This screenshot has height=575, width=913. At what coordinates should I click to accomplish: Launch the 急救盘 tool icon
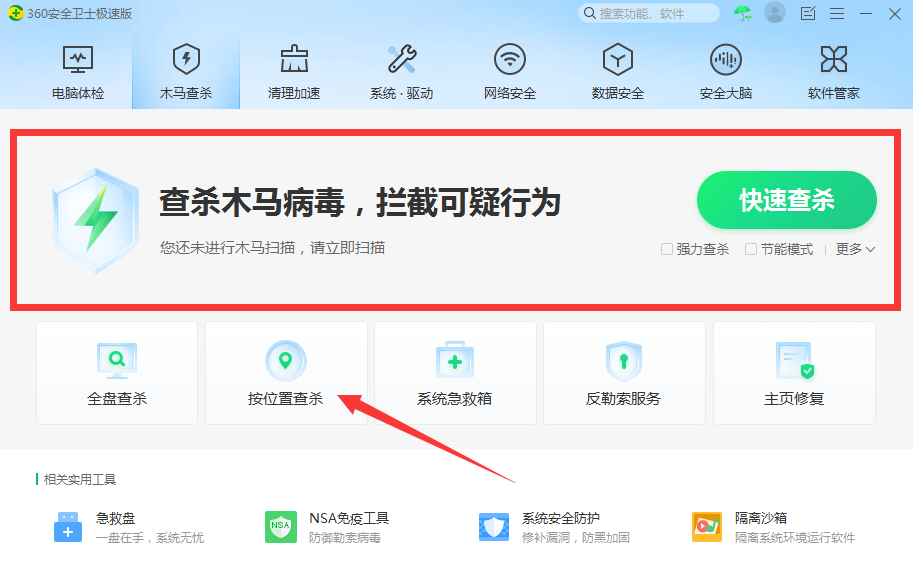click(x=68, y=527)
